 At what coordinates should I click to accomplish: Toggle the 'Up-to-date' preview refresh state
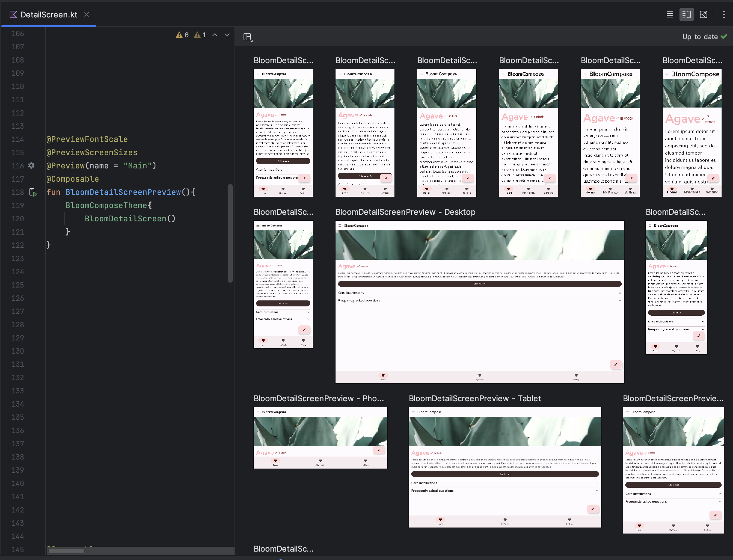click(x=704, y=36)
